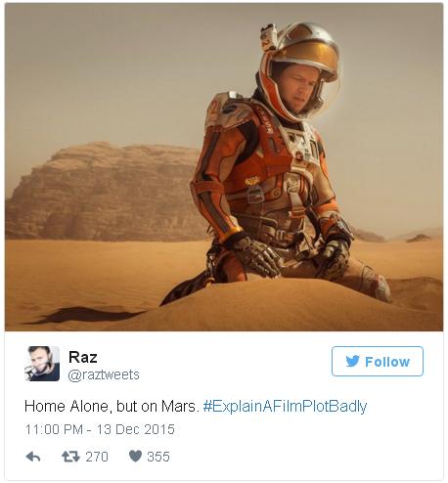
Task: Click the astronaut's helmet in the image
Action: (x=300, y=70)
